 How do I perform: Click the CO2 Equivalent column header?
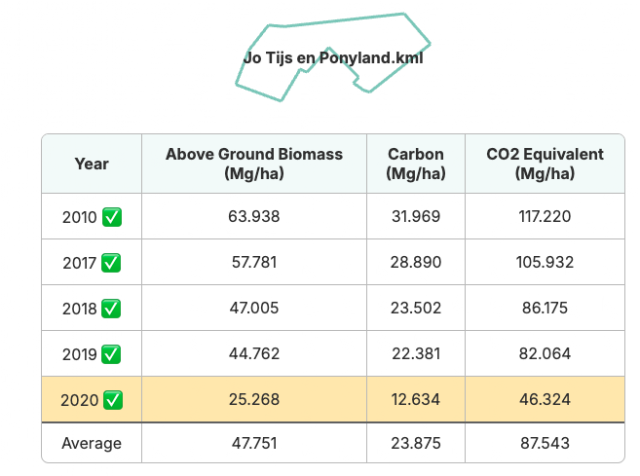544,164
